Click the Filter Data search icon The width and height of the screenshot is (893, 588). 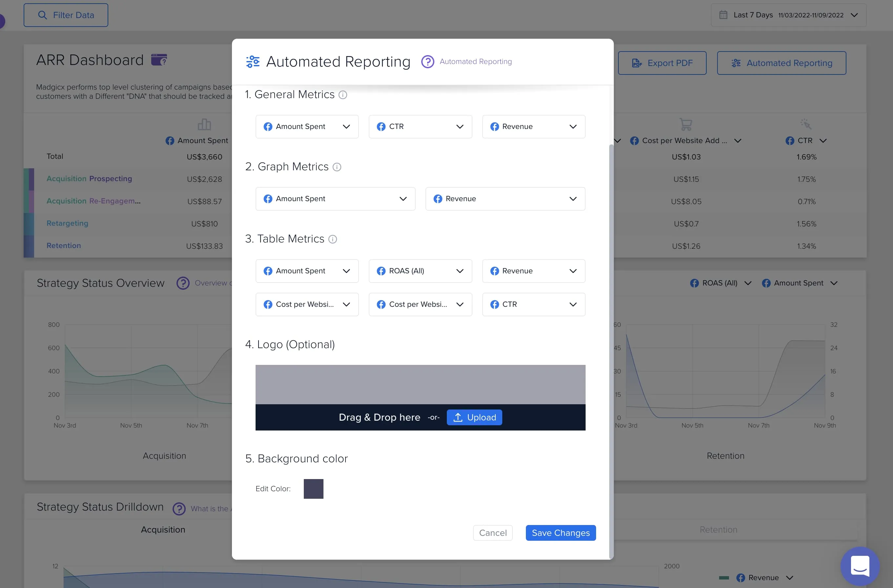(x=42, y=14)
